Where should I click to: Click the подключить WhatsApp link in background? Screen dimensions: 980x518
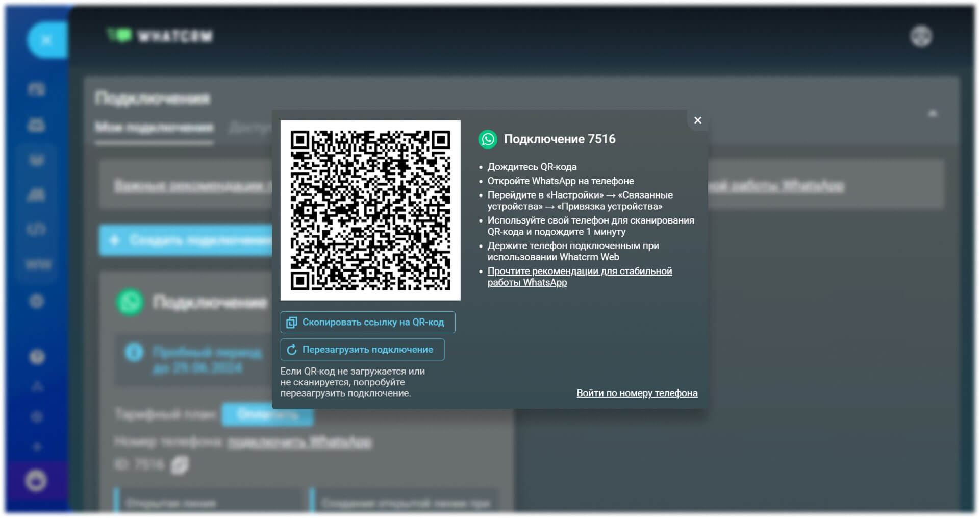click(299, 441)
